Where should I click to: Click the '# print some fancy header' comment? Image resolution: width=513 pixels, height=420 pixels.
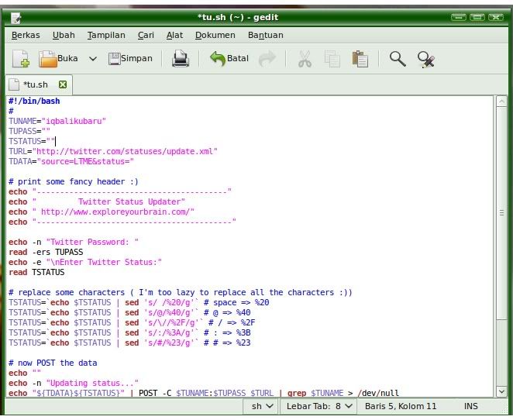tap(74, 182)
